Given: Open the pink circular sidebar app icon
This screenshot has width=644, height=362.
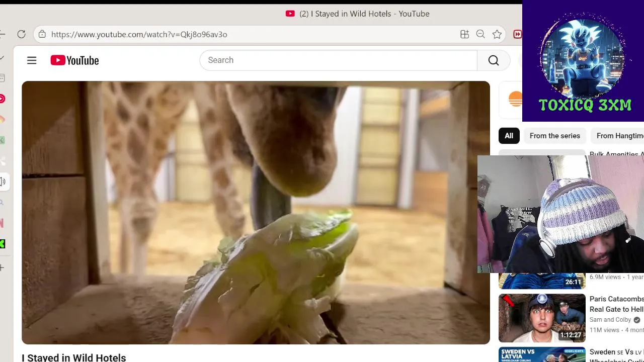Looking at the screenshot, I should pyautogui.click(x=2, y=99).
